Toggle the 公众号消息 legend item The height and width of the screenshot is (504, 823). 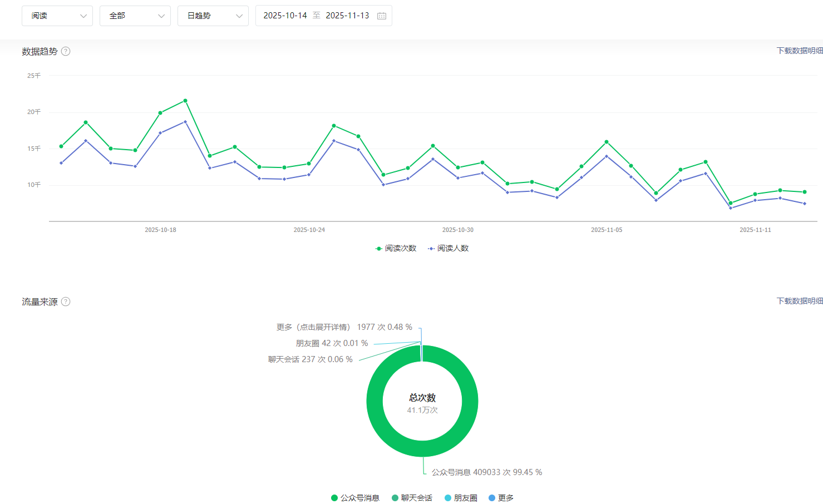coord(355,498)
